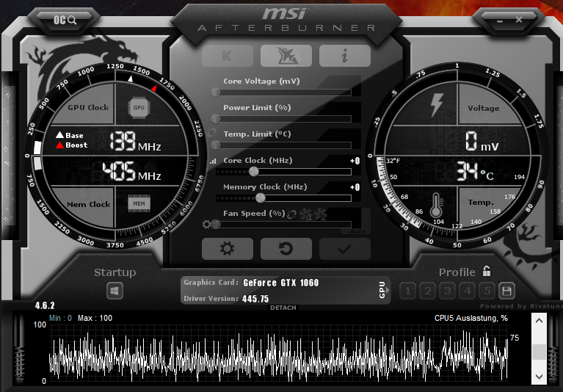
Task: Open the Kombustor K button
Action: pyautogui.click(x=228, y=56)
